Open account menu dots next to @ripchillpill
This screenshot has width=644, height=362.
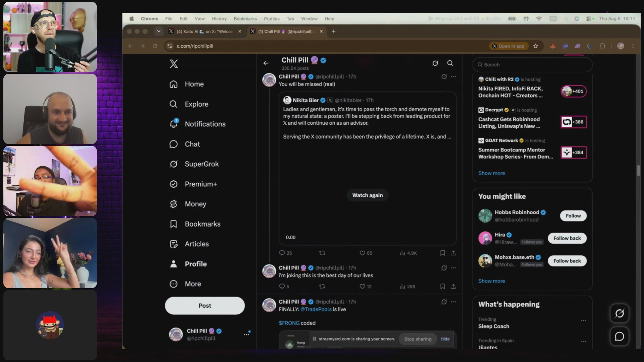point(247,334)
